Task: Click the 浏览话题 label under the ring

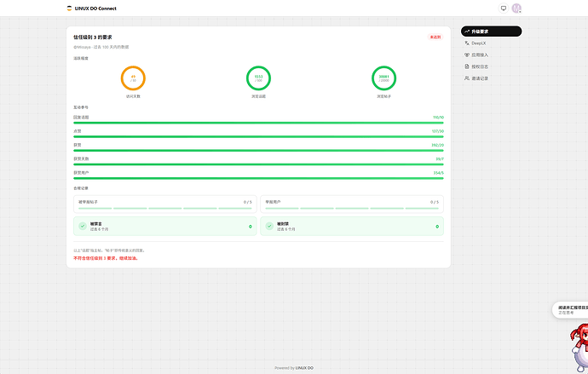Action: (x=258, y=96)
